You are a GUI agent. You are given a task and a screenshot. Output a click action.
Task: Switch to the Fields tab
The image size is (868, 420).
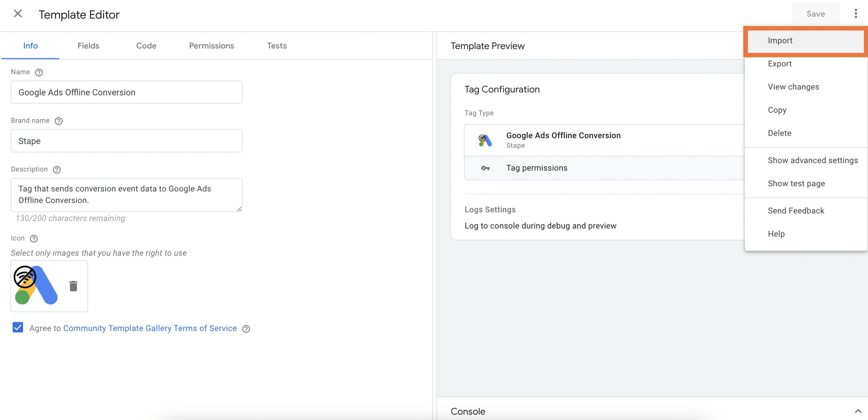pos(88,45)
